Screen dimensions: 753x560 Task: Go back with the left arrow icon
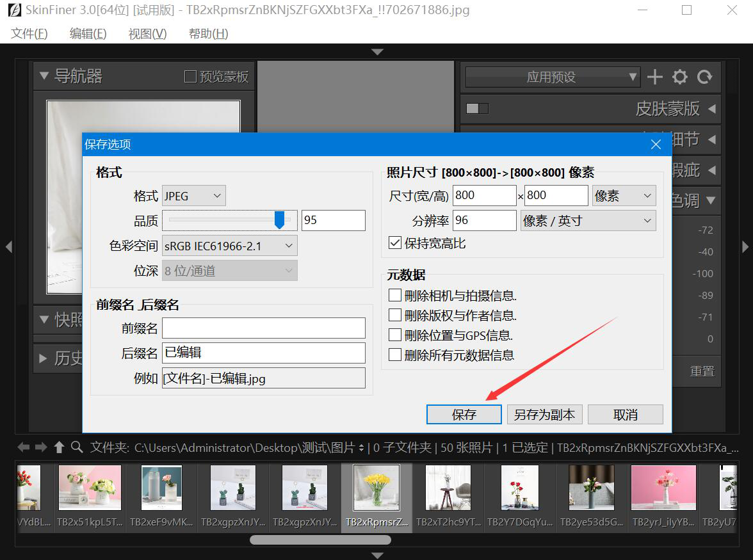(x=23, y=447)
